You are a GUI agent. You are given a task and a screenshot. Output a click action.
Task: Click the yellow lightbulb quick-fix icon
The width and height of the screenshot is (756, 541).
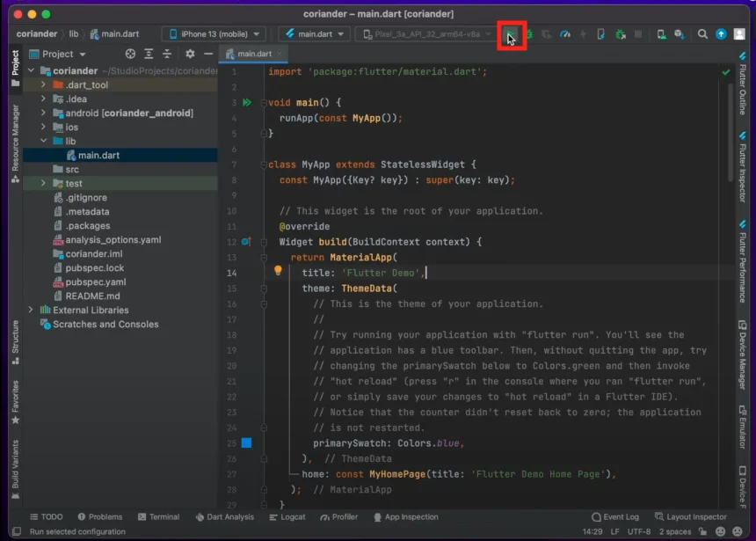point(278,272)
